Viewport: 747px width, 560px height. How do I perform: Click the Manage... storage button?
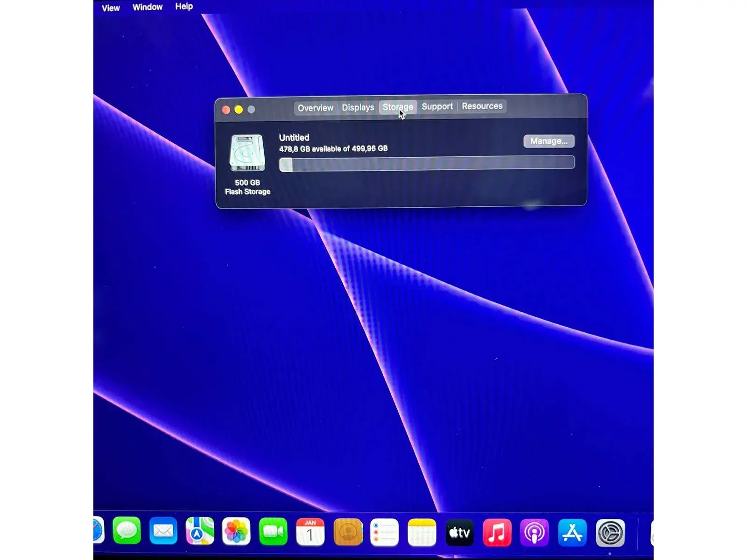click(x=549, y=141)
